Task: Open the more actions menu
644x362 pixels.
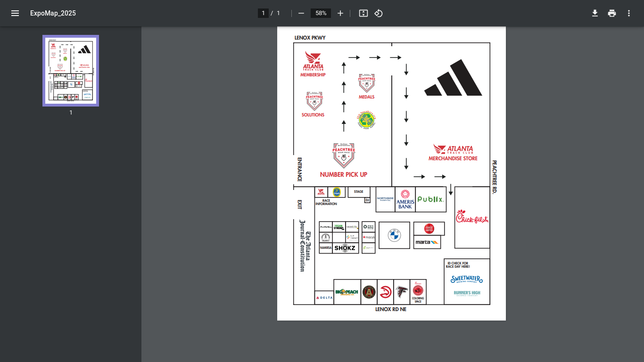Action: (x=629, y=13)
